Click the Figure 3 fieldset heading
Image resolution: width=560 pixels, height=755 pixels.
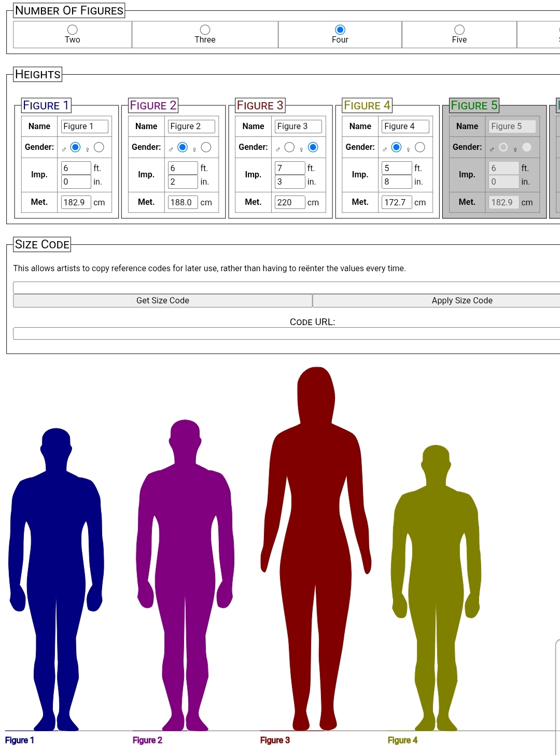[260, 105]
